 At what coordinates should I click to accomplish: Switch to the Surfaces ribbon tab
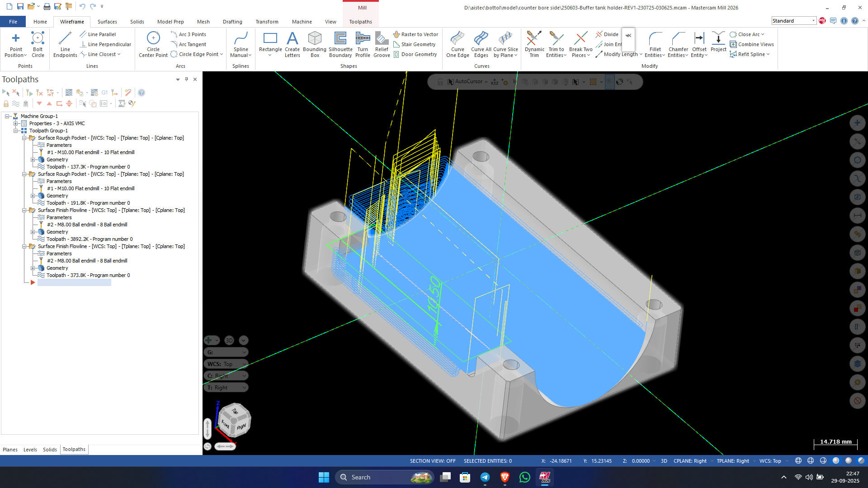click(107, 22)
